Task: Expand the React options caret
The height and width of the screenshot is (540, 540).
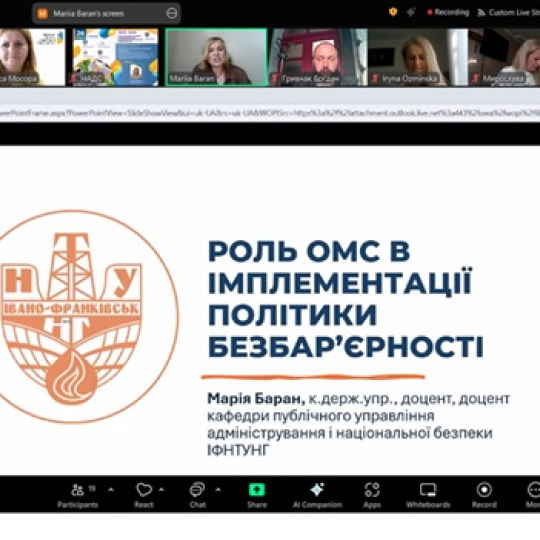Action: (x=162, y=489)
